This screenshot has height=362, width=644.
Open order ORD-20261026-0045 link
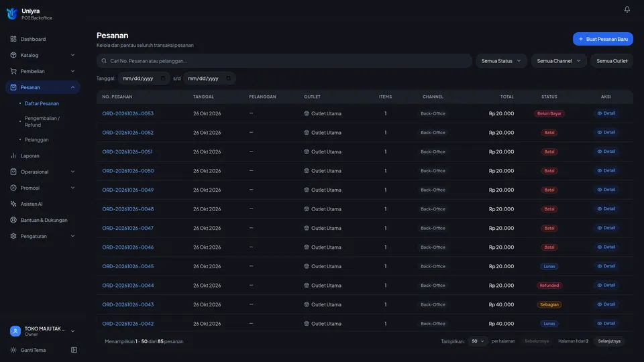(x=127, y=266)
